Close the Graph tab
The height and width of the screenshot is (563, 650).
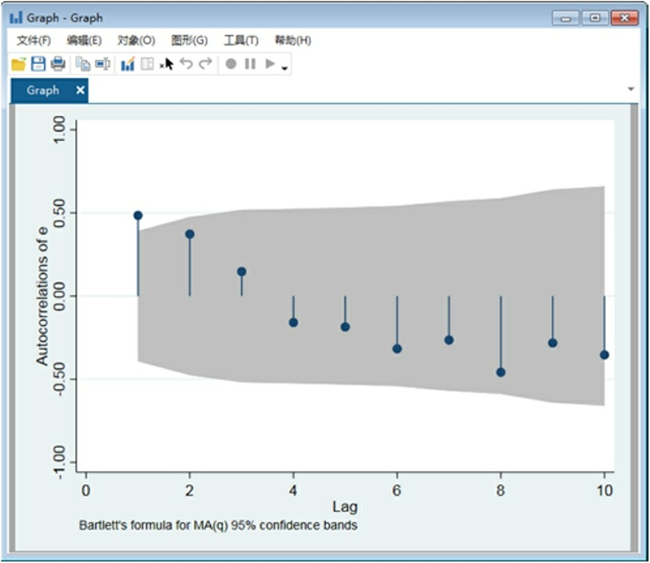(81, 90)
